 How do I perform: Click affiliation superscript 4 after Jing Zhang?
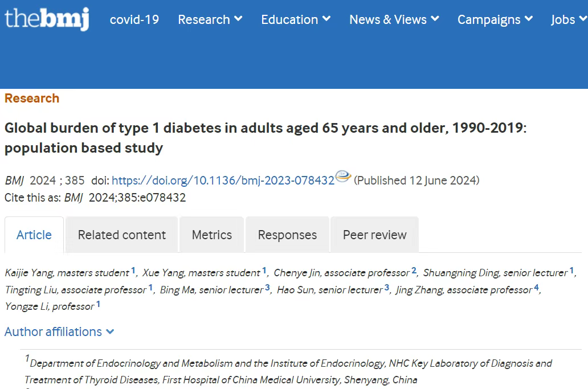click(536, 288)
